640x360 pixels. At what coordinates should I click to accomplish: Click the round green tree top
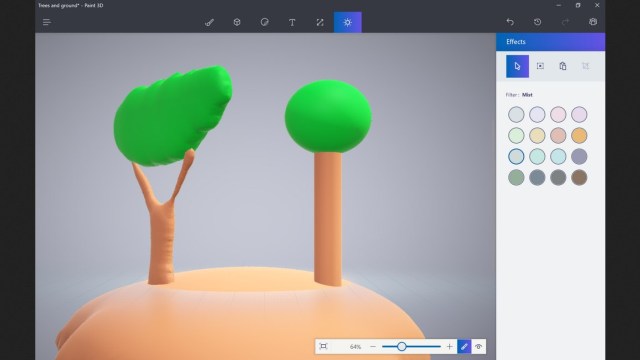click(328, 116)
